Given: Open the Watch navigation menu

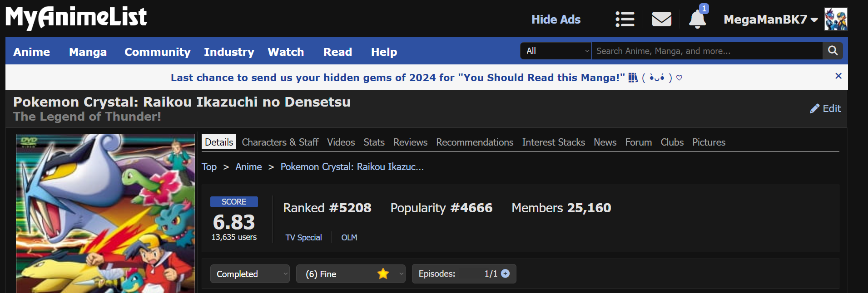Looking at the screenshot, I should (286, 52).
